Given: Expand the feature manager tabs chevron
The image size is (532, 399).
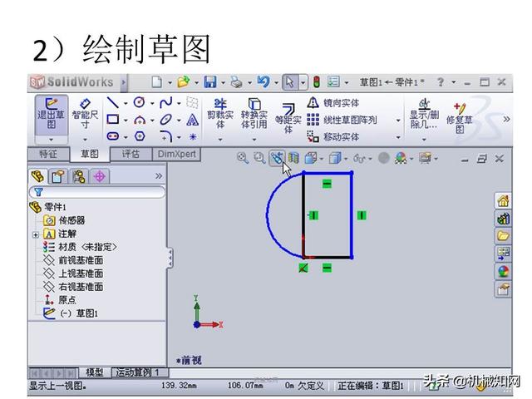Looking at the screenshot, I should click(159, 175).
